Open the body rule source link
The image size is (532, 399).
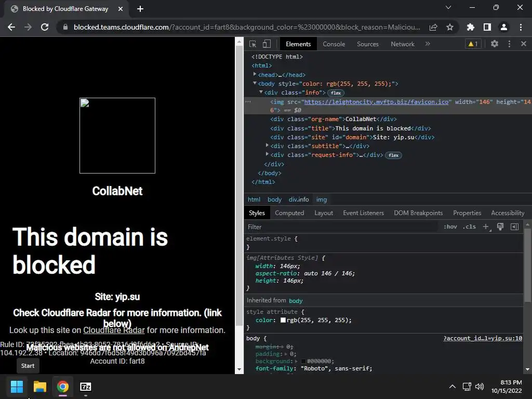483,338
